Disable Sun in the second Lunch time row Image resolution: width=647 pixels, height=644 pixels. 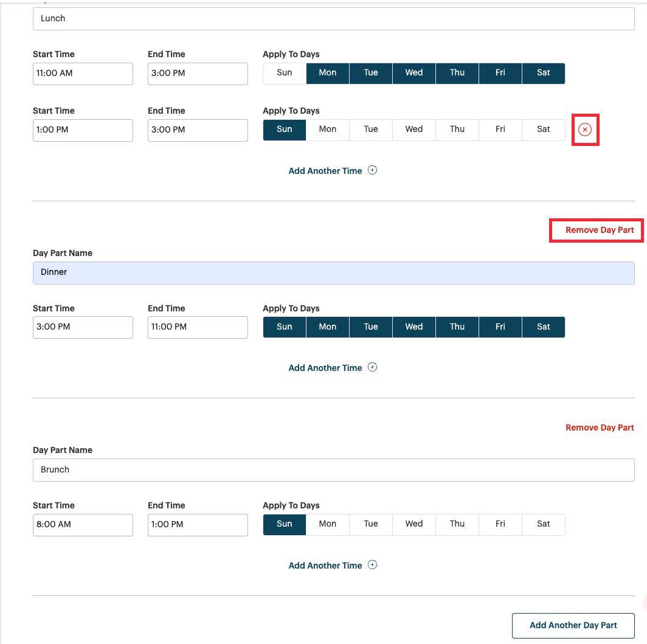pyautogui.click(x=284, y=129)
